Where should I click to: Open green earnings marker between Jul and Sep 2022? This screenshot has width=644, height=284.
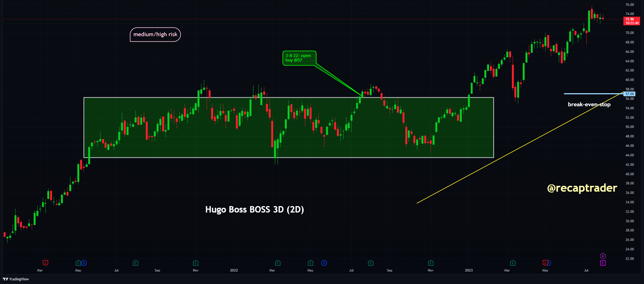coord(371,263)
